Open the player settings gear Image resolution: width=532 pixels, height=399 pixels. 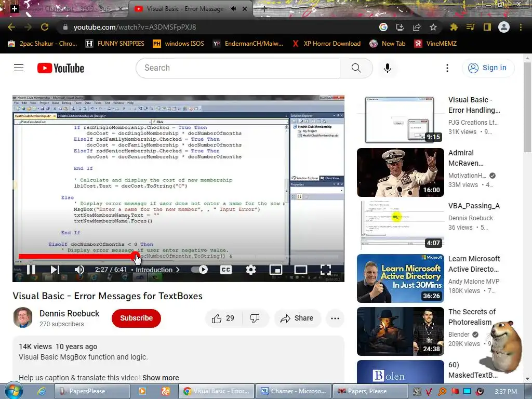coord(251,270)
